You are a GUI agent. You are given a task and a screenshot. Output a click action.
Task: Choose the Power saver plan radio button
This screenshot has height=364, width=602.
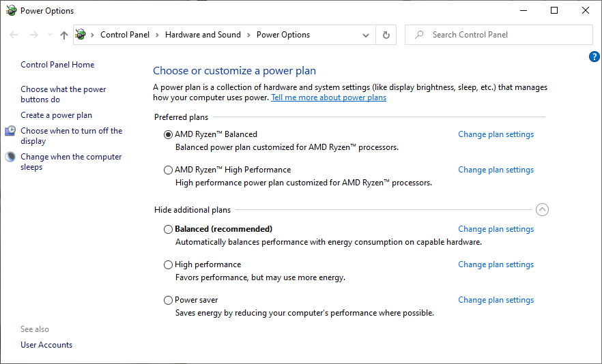[x=169, y=301]
